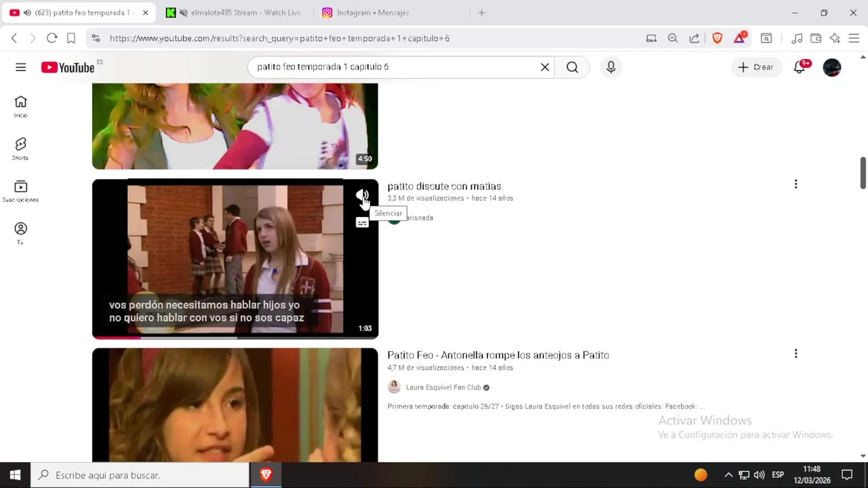
Task: Open the Leo AI sparkle icon
Action: point(835,39)
